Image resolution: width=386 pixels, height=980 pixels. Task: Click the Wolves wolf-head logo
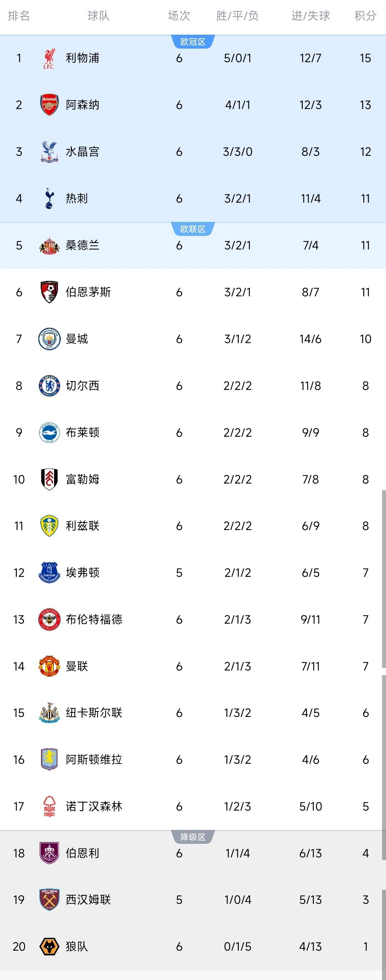(49, 946)
